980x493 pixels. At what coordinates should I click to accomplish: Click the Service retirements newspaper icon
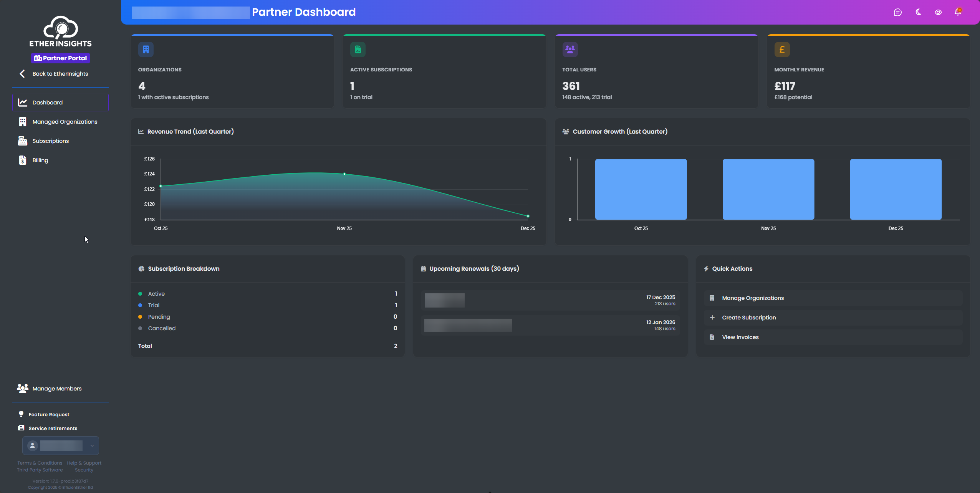21,428
